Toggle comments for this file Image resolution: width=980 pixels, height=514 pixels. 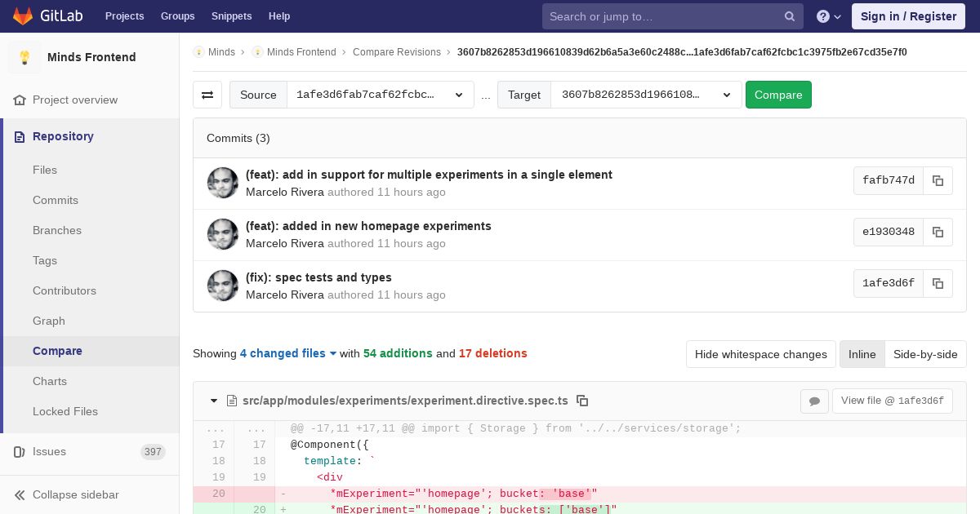(x=814, y=401)
